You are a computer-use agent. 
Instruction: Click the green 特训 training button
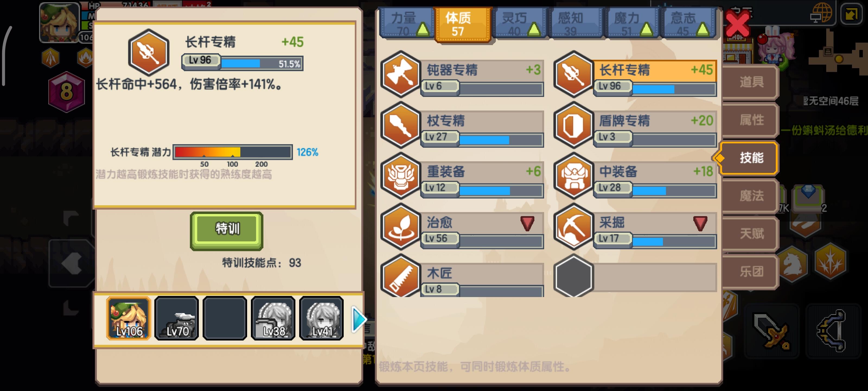coord(227,231)
